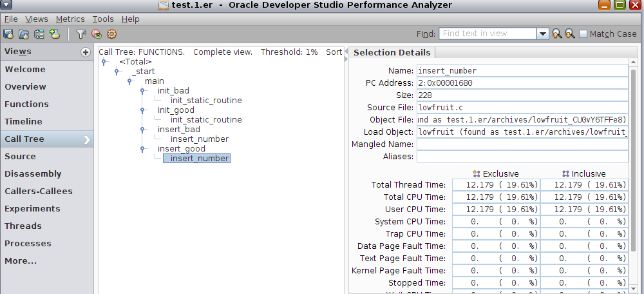The image size is (644, 294).
Task: Select the Selection Details tab
Action: (x=392, y=53)
